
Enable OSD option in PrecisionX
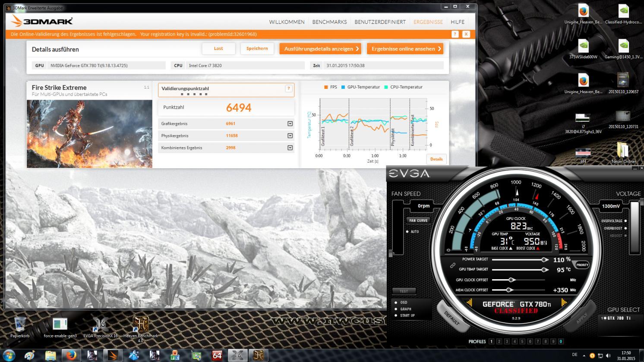point(401,302)
